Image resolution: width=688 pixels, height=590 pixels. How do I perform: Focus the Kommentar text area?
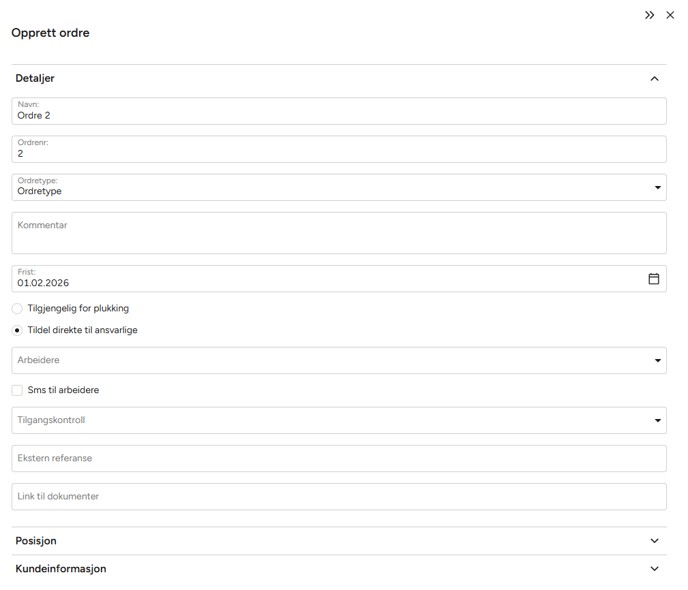pos(339,233)
